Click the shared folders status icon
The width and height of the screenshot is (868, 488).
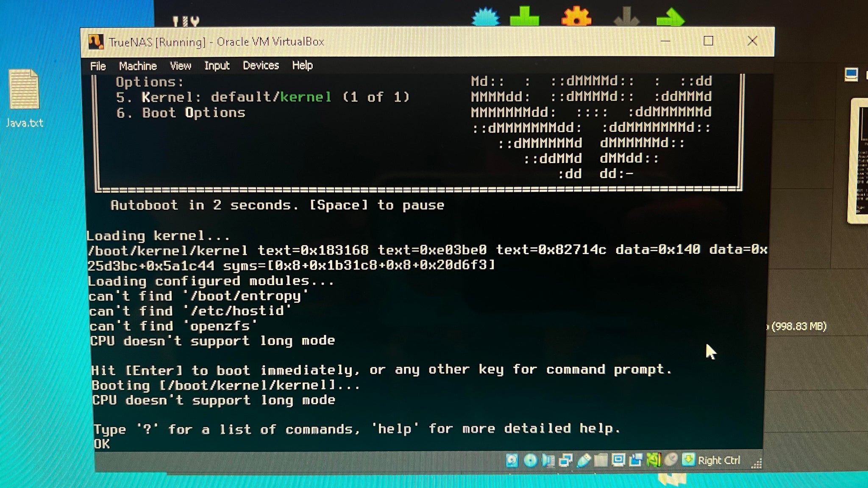click(601, 460)
